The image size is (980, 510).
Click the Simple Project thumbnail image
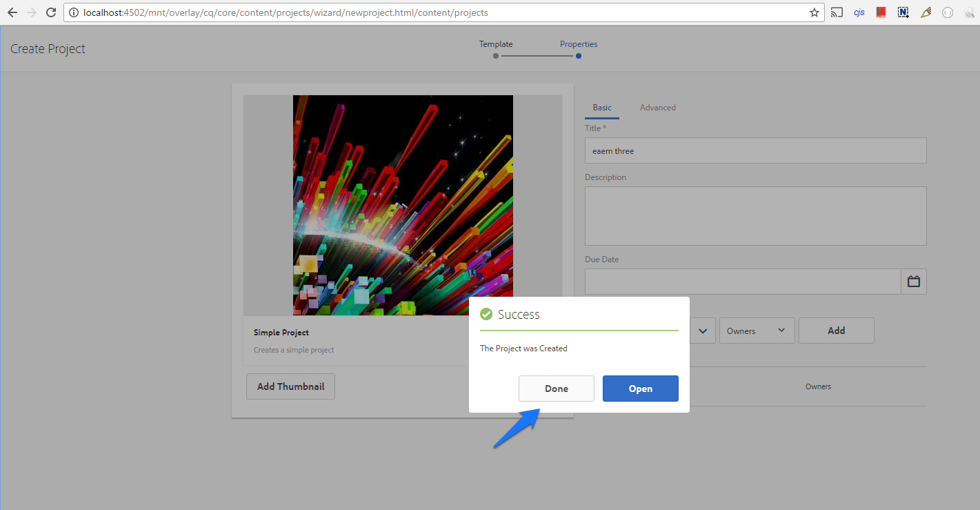click(403, 206)
